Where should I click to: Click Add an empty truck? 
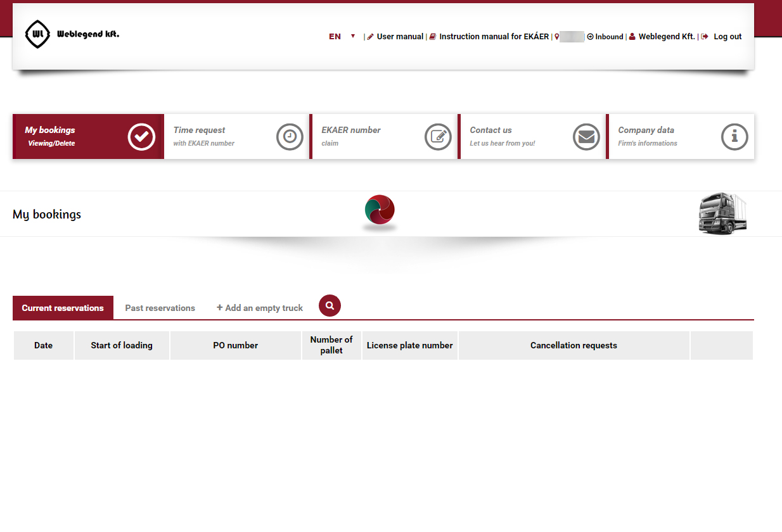pos(260,308)
